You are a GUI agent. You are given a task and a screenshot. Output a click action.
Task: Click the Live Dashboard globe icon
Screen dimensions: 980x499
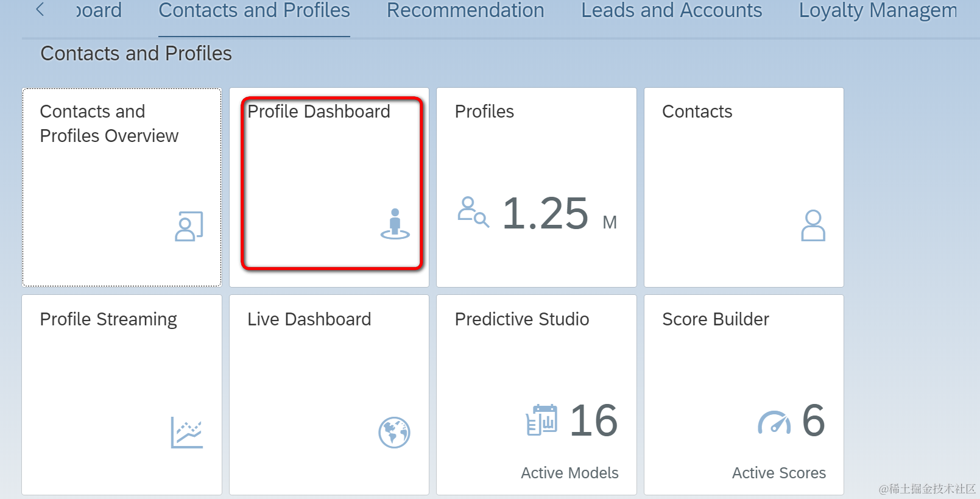pos(394,433)
